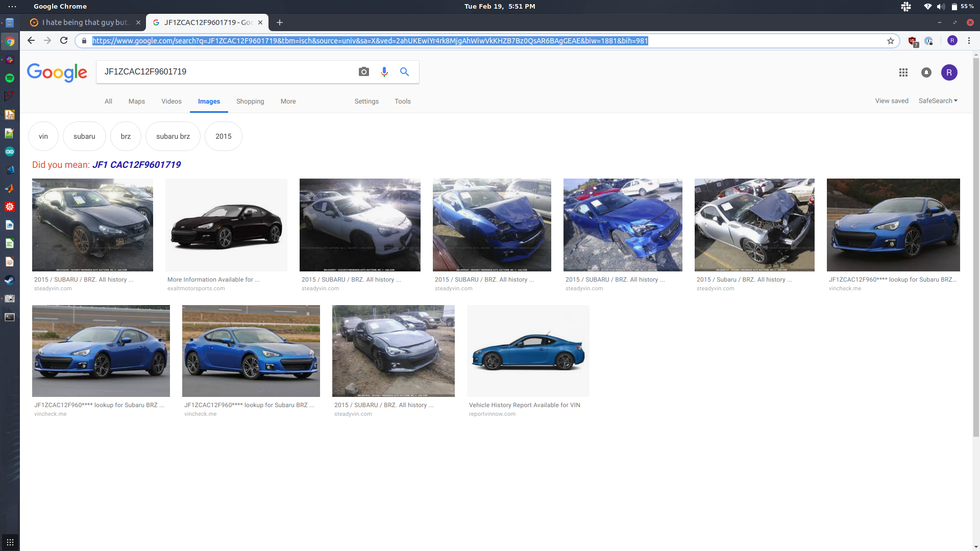Open Visual Studio Code from the dock

(10, 170)
